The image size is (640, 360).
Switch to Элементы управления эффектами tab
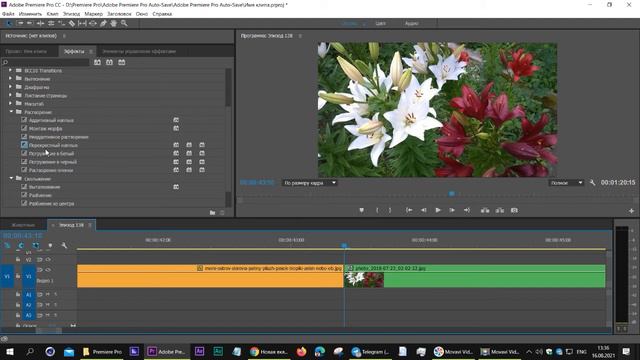click(139, 51)
